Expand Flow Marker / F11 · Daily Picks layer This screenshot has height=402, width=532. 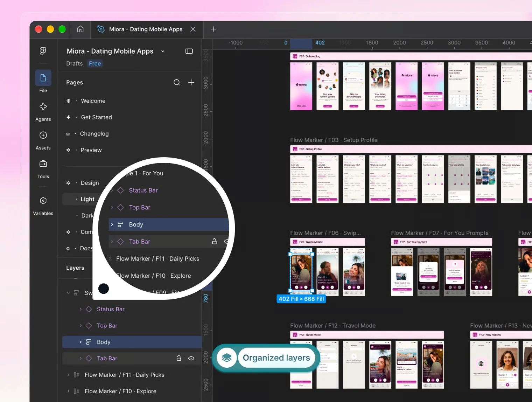(68, 375)
